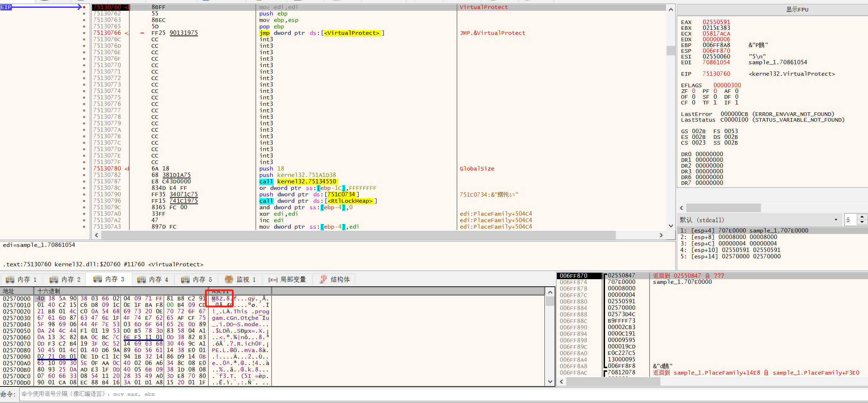The height and width of the screenshot is (403, 868).
Task: Toggle breakpoint bullet at address 751307A3
Action: point(84,227)
